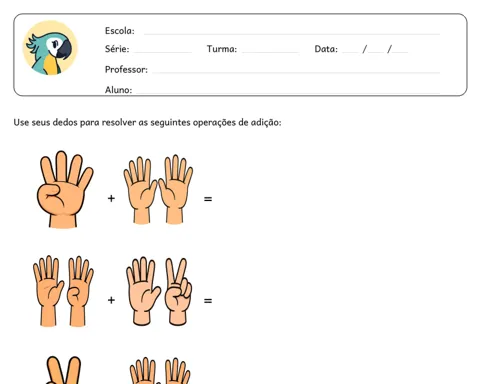Click the two-finger hand in third row
This screenshot has width=480, height=384.
63,370
